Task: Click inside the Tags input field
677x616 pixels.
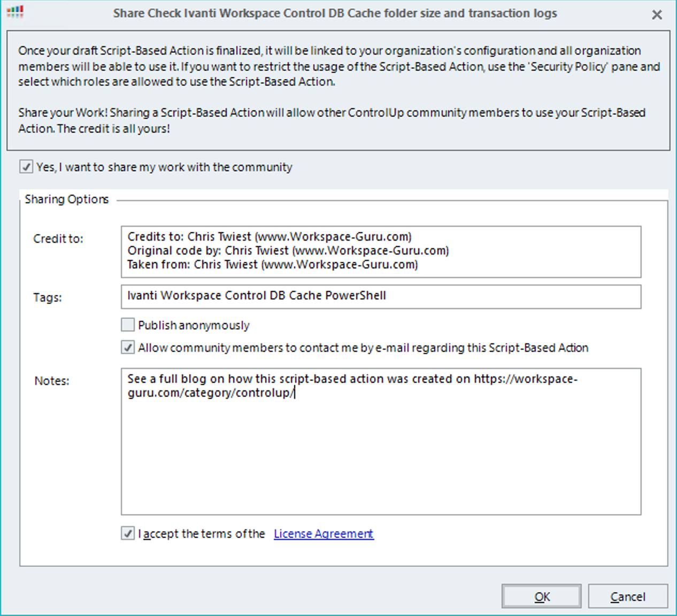Action: [381, 296]
